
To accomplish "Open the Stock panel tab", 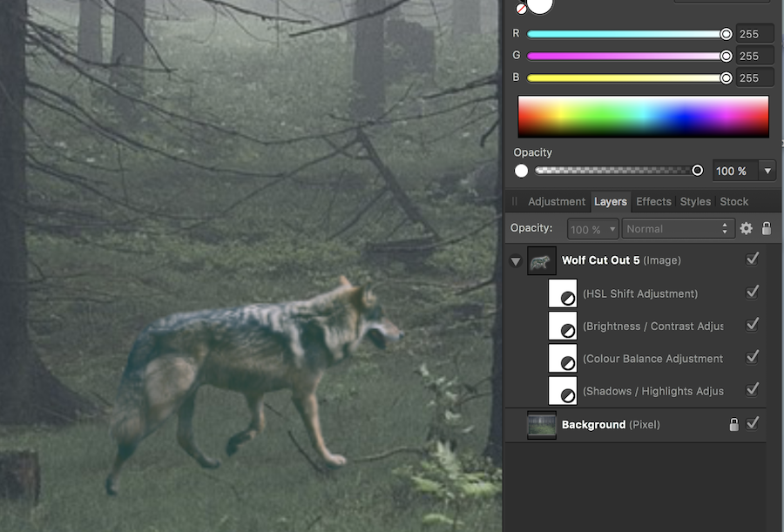I will point(734,201).
